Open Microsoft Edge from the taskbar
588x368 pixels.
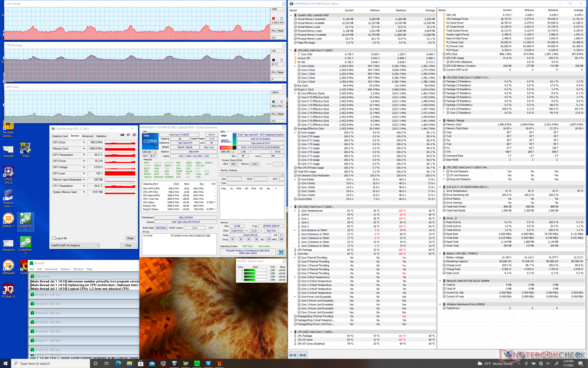(x=118, y=363)
